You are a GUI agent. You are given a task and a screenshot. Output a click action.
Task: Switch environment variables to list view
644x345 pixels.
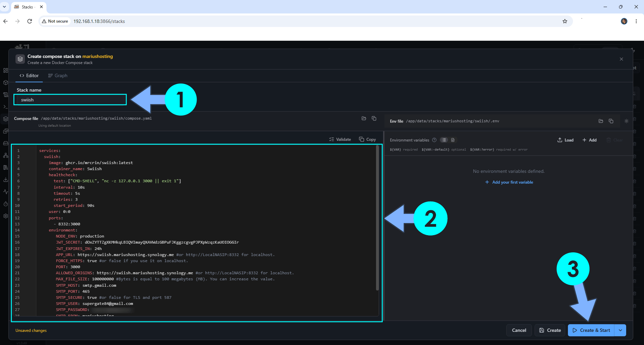point(444,140)
